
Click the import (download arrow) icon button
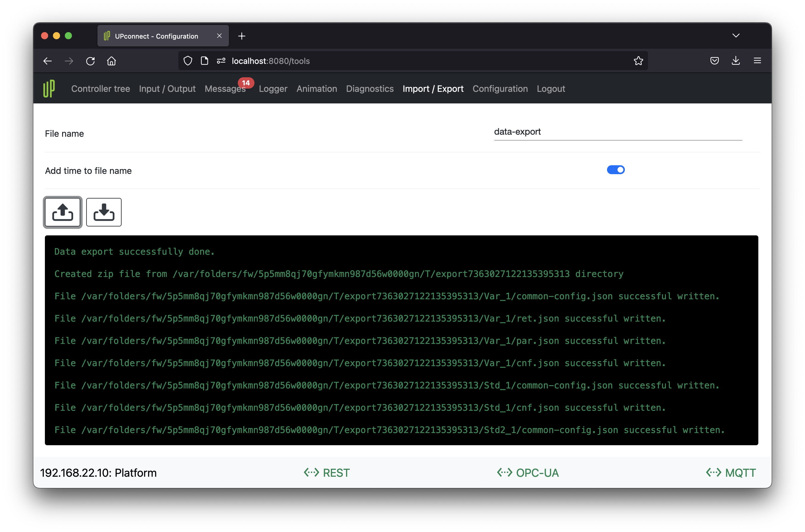pos(104,213)
